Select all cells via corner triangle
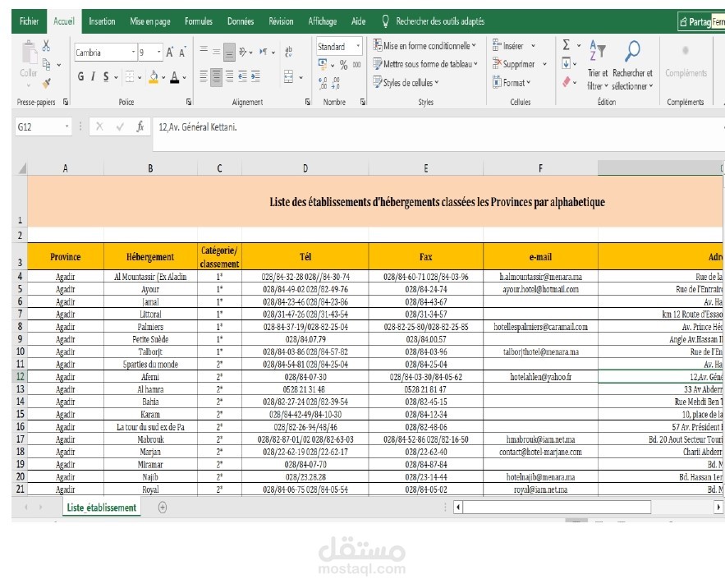Viewport: 725px width, 588px height. (x=21, y=168)
